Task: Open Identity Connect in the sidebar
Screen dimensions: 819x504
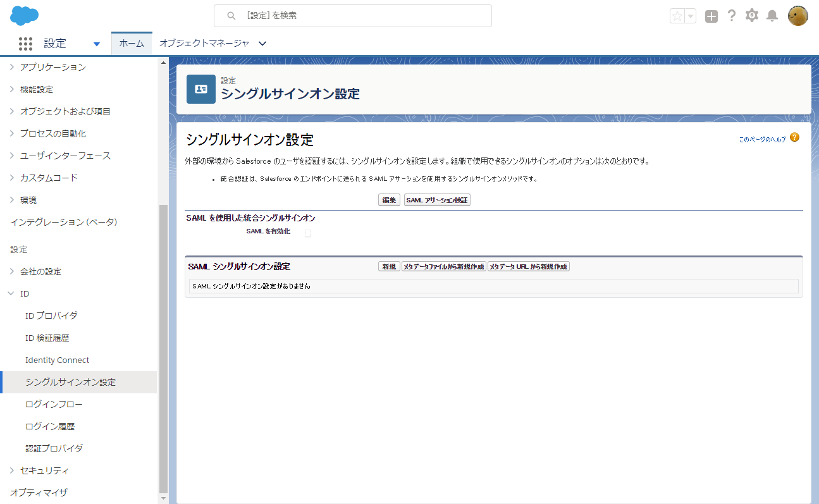Action: tap(57, 360)
